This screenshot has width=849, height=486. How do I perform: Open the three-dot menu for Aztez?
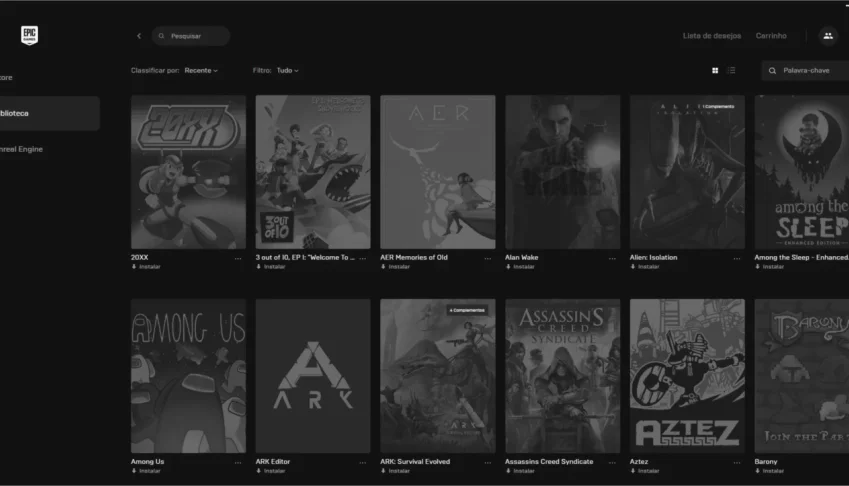click(x=737, y=463)
